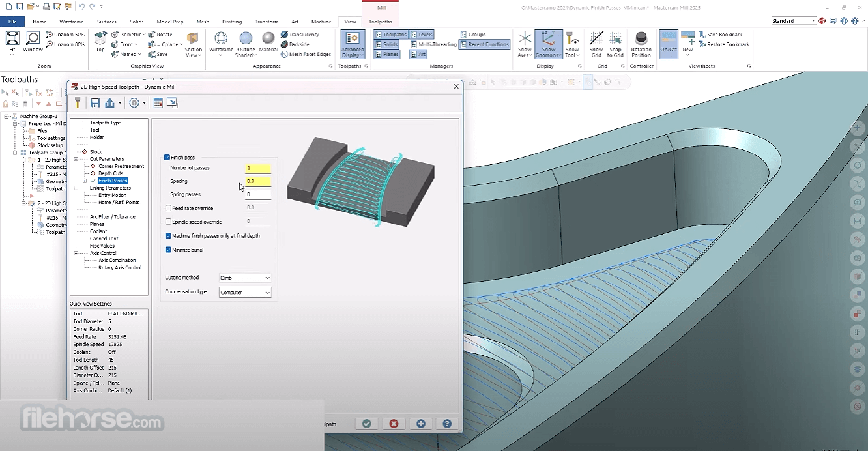Click the blue plus apply button
The height and width of the screenshot is (451, 868).
click(x=420, y=424)
